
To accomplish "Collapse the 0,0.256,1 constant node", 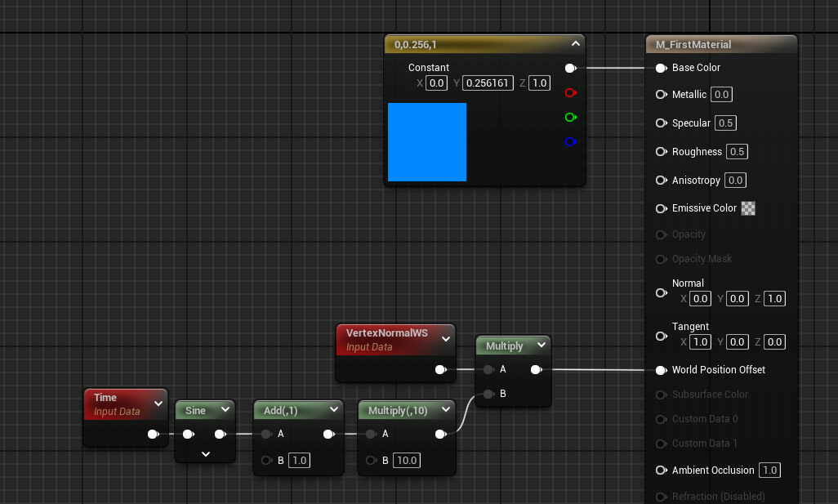I will pos(576,44).
